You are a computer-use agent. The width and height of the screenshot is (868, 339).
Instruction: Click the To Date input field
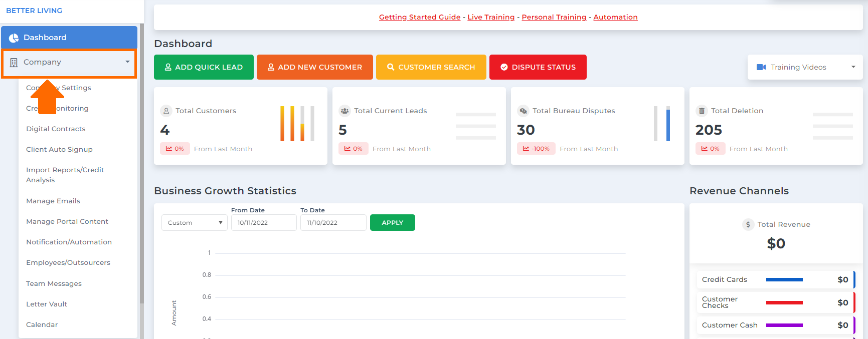[x=333, y=223]
